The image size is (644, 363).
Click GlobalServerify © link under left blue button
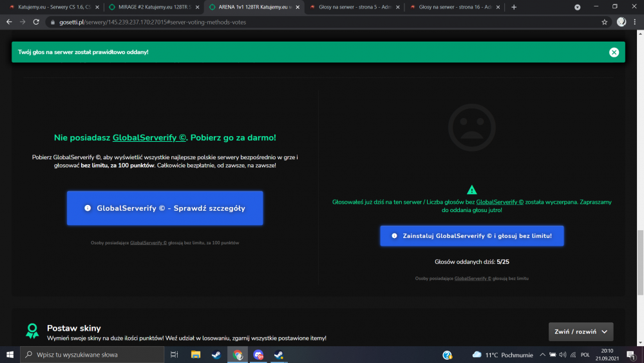click(148, 243)
